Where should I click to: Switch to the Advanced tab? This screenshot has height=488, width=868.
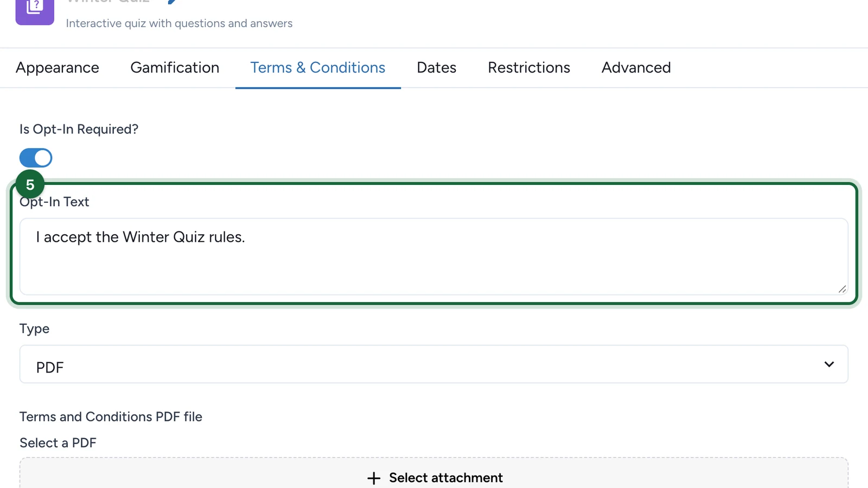coord(636,68)
